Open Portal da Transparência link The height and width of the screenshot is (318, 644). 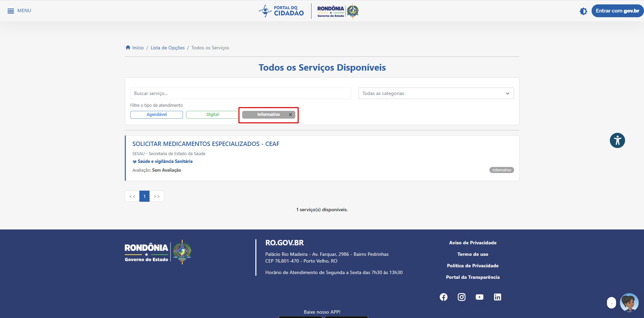pyautogui.click(x=473, y=277)
